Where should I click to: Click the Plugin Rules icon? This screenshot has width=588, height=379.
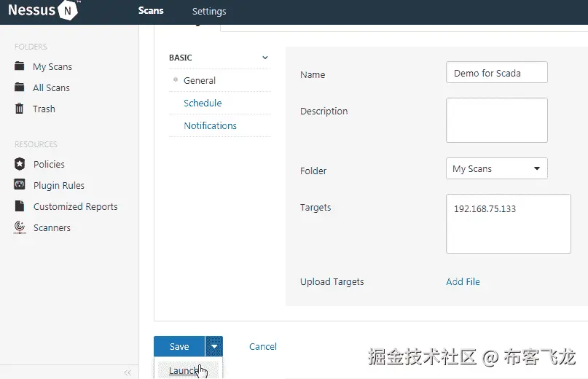(20, 184)
